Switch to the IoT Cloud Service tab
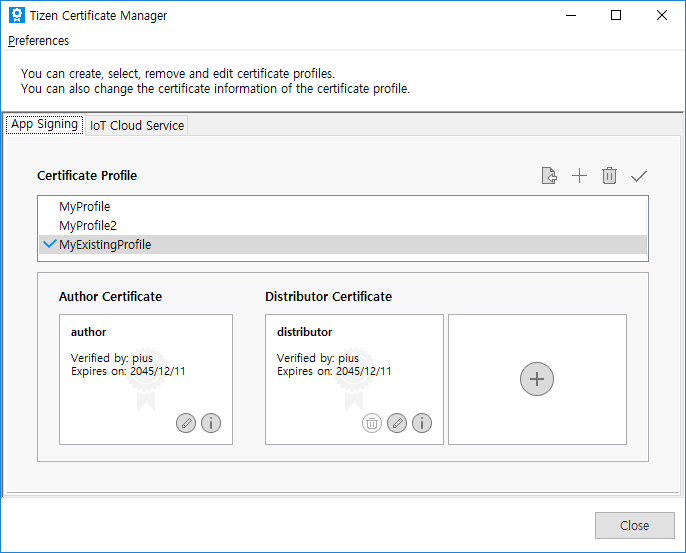 (137, 125)
